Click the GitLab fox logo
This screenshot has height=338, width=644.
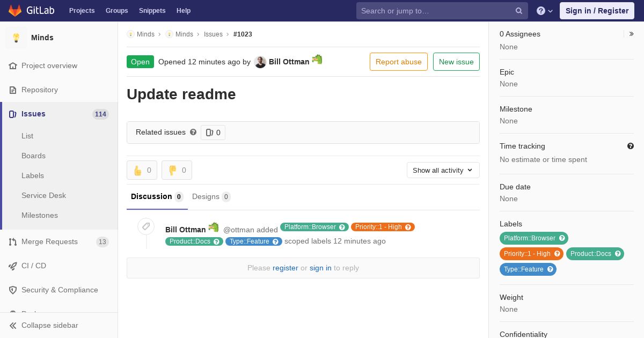[15, 10]
